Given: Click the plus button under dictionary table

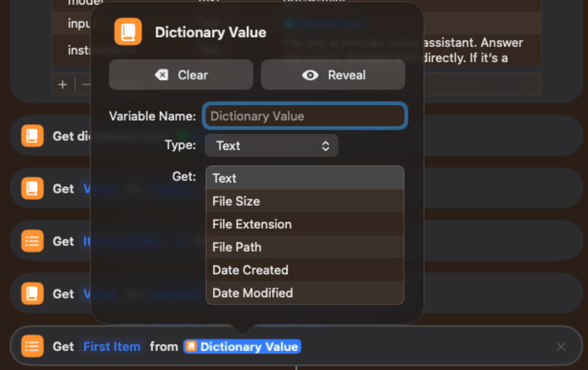Looking at the screenshot, I should (x=63, y=85).
